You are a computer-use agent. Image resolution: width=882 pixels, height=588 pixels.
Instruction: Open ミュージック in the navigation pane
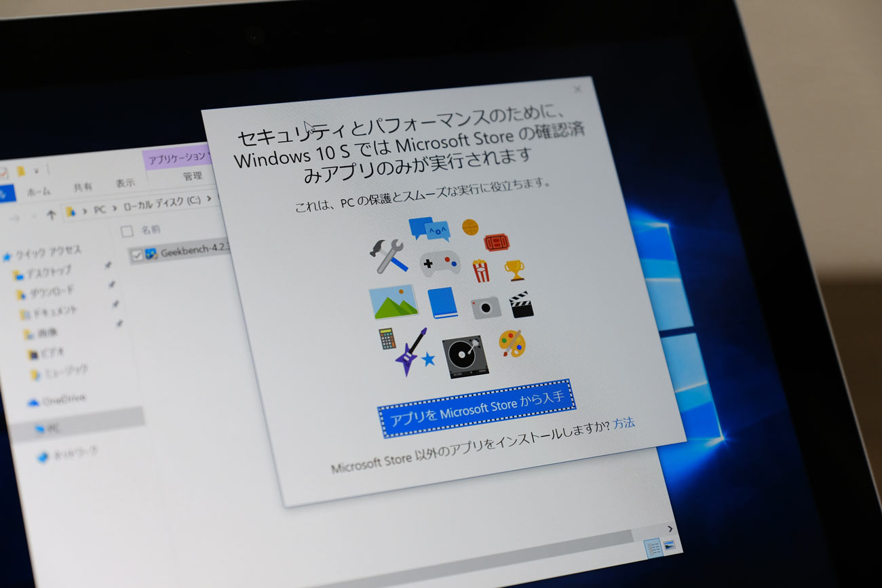[64, 372]
